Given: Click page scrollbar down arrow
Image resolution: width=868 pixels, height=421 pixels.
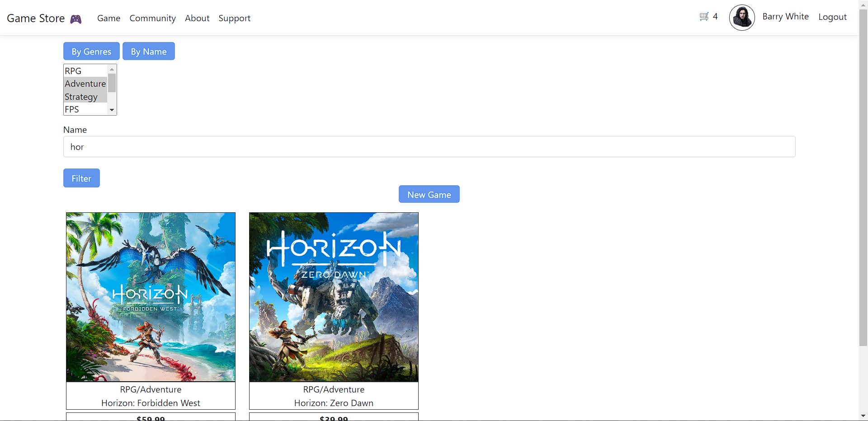Looking at the screenshot, I should pyautogui.click(x=863, y=416).
